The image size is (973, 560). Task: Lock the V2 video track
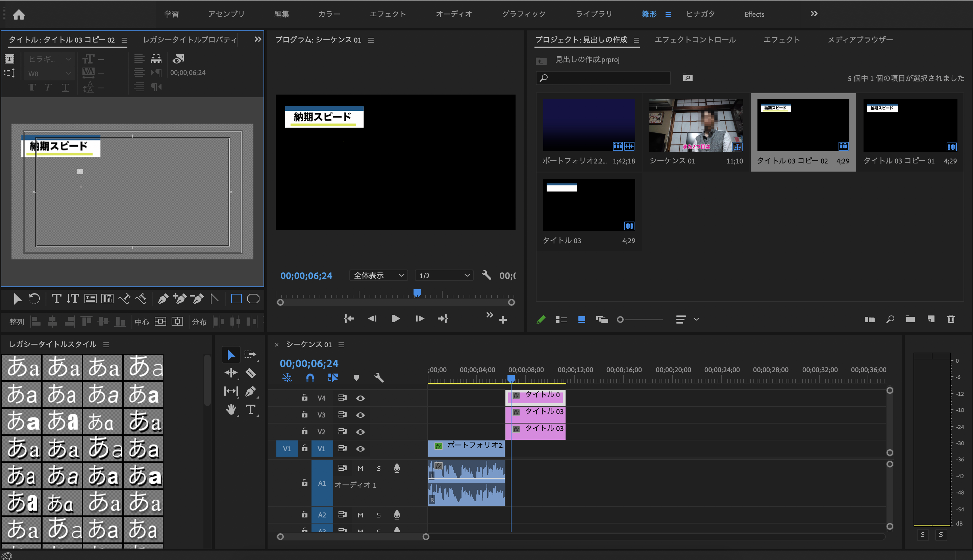pos(304,431)
